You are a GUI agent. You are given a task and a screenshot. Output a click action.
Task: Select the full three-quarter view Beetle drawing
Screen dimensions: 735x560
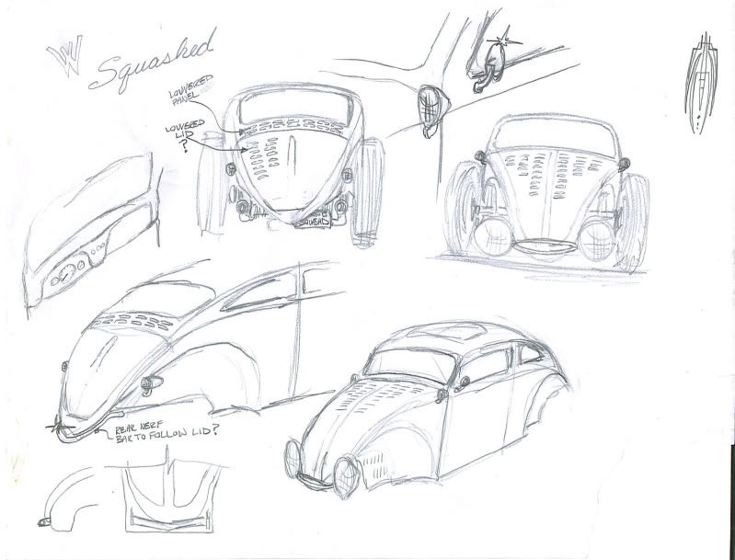(432, 414)
